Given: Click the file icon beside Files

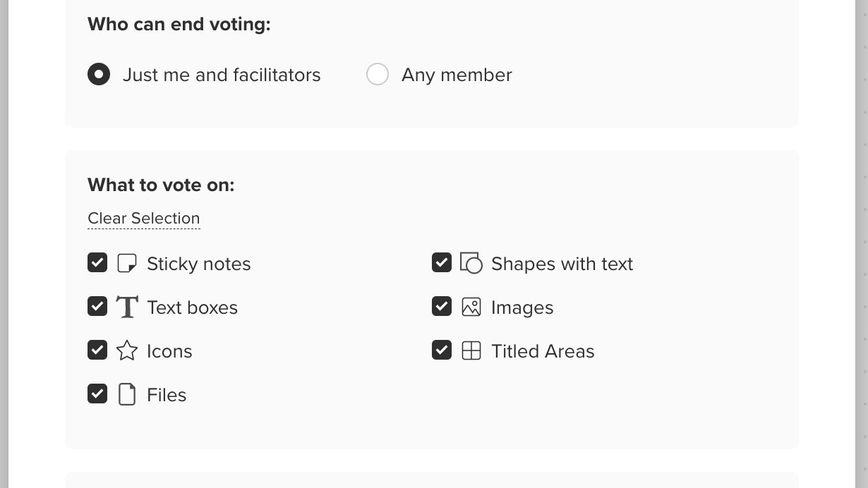Looking at the screenshot, I should tap(127, 394).
